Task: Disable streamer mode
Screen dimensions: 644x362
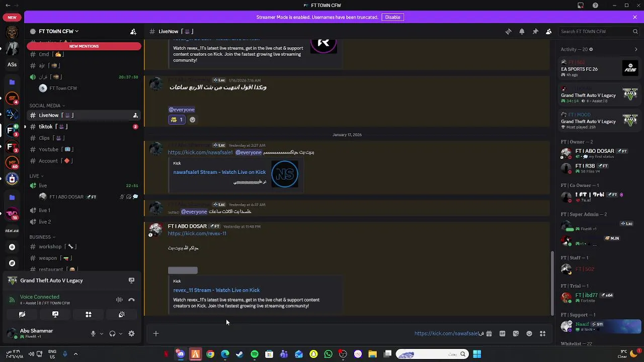Action: 392,17
